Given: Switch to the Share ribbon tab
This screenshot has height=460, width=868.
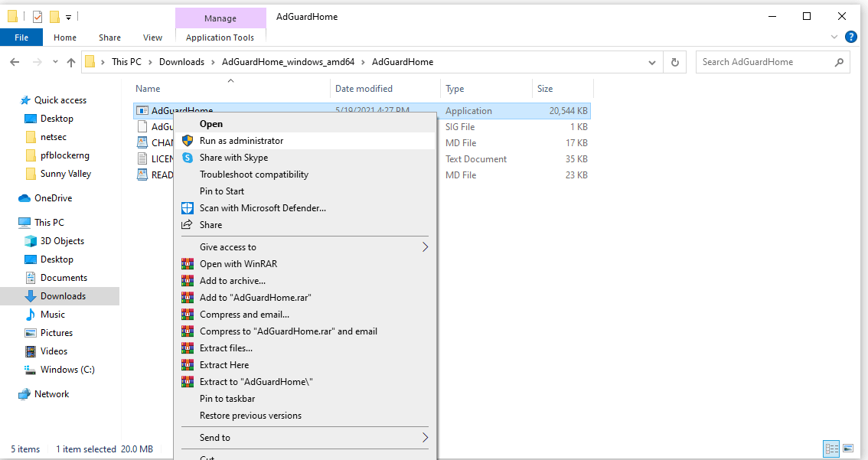Looking at the screenshot, I should tap(109, 37).
